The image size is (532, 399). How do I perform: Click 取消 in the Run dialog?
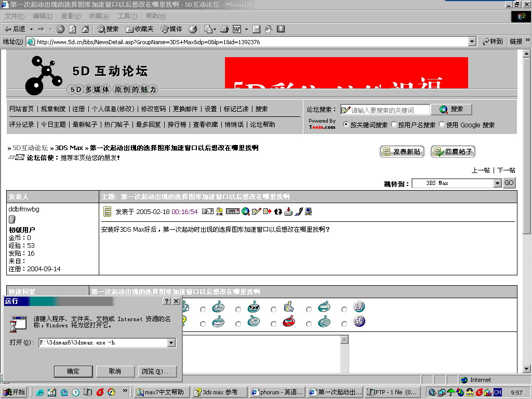coord(115,371)
